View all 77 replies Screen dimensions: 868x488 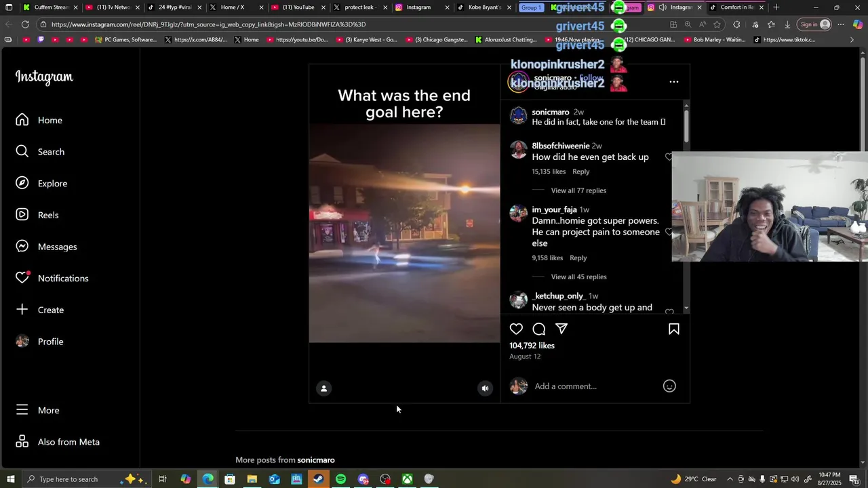[578, 190]
